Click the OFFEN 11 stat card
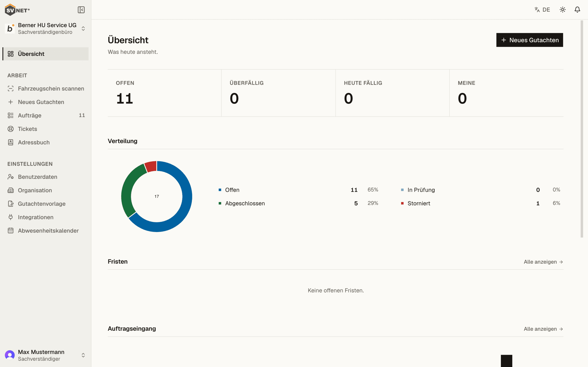The width and height of the screenshot is (588, 367). pyautogui.click(x=164, y=93)
